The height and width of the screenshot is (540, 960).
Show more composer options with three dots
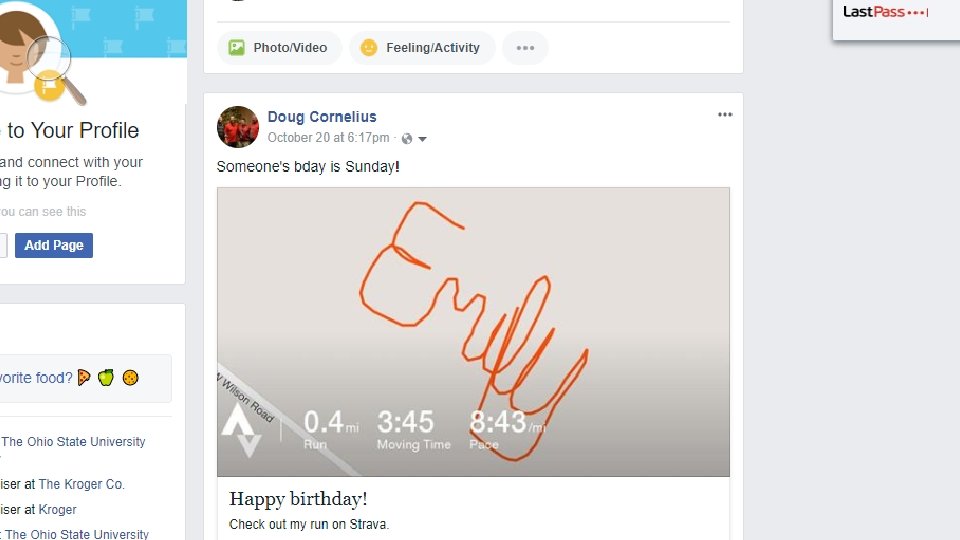tap(525, 48)
